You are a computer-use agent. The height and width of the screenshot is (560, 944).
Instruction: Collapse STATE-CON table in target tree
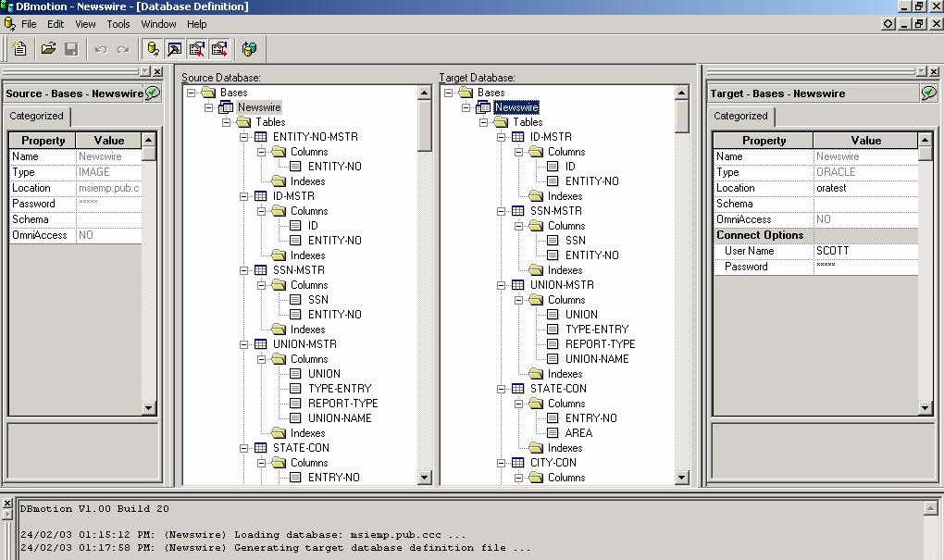click(501, 389)
